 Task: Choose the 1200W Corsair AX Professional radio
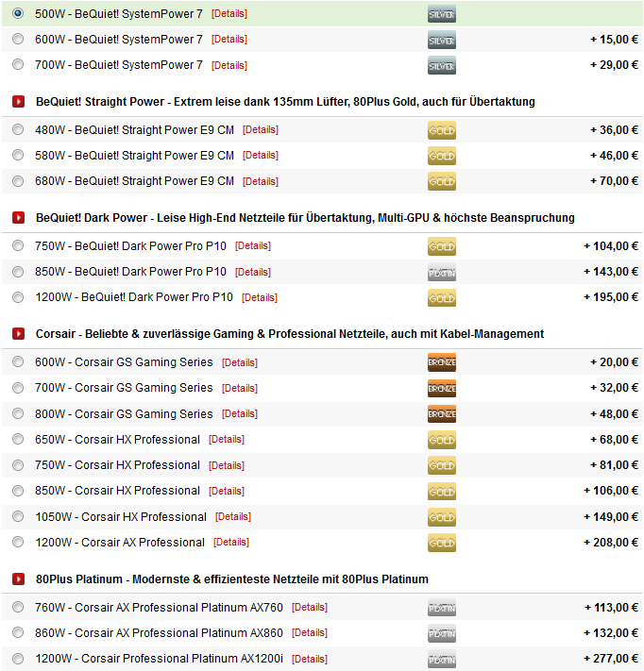(18, 543)
